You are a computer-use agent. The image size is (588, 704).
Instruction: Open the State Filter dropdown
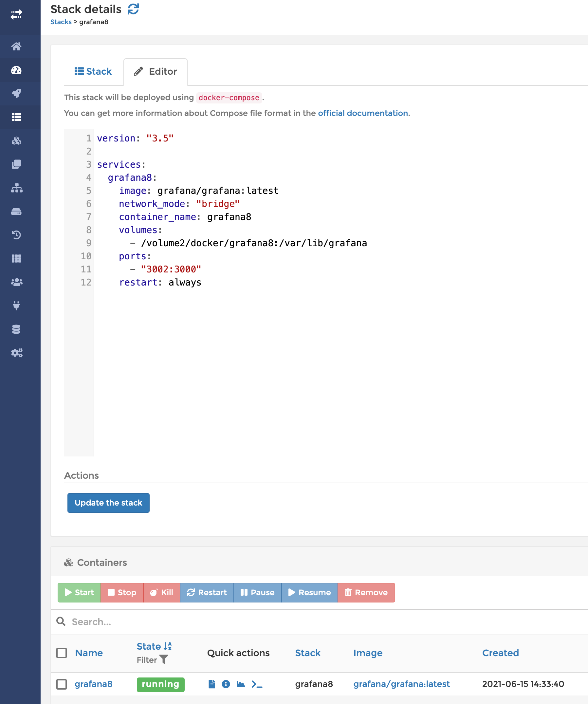pyautogui.click(x=152, y=659)
